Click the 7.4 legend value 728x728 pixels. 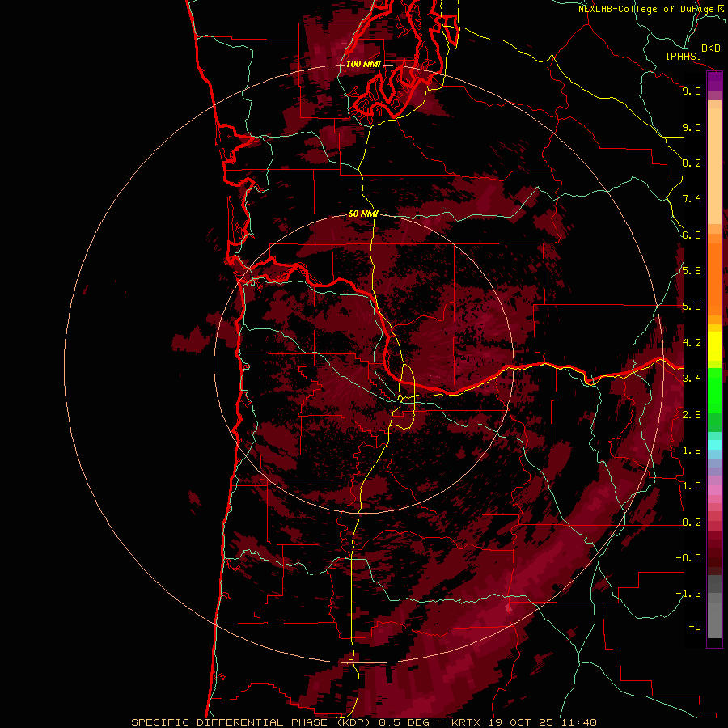click(x=692, y=199)
